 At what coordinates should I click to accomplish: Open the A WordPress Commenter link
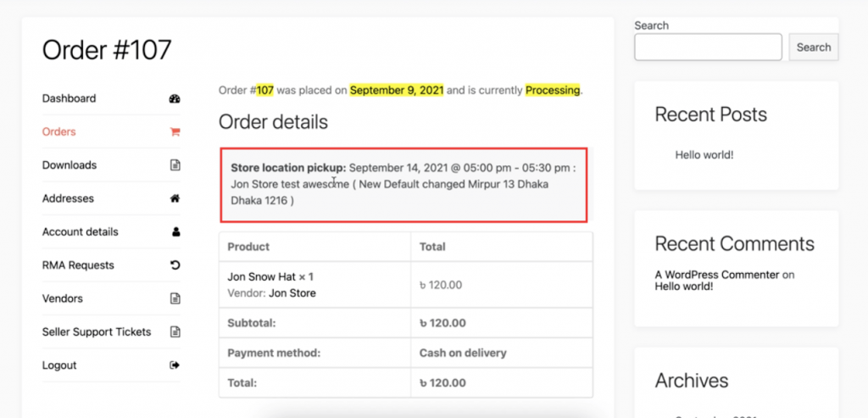[717, 275]
